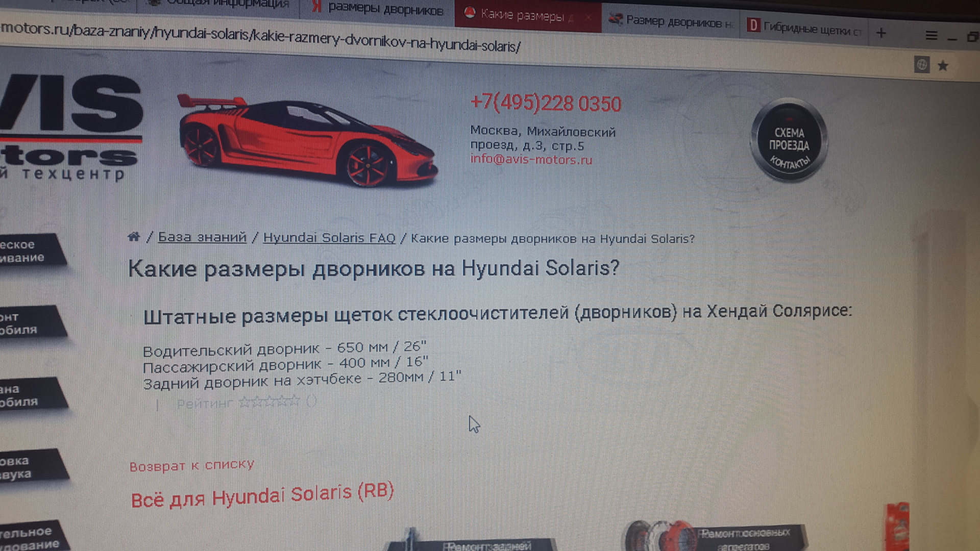Image resolution: width=980 pixels, height=551 pixels.
Task: Go to home via breadcrumb house icon
Action: point(134,237)
